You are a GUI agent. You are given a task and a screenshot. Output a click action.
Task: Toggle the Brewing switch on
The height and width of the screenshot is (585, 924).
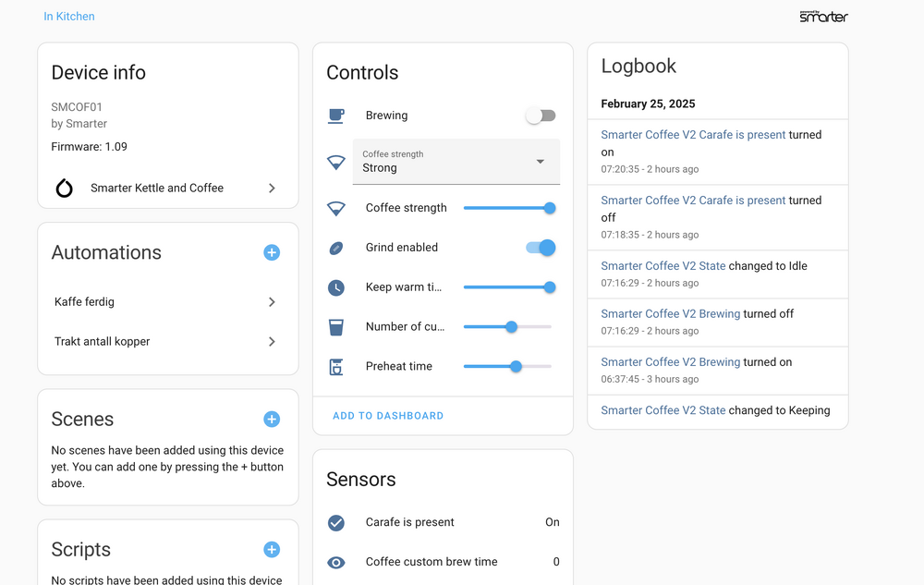541,116
